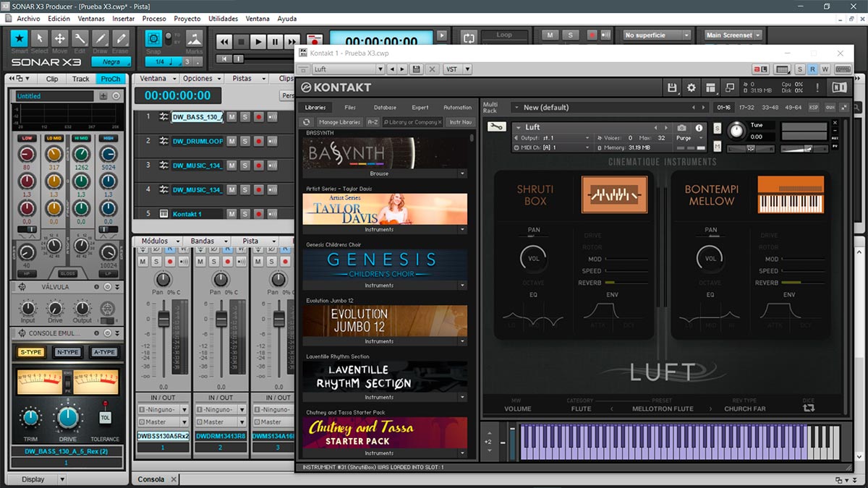Toggle the Snap to grid button
The height and width of the screenshot is (488, 868).
coord(153,38)
